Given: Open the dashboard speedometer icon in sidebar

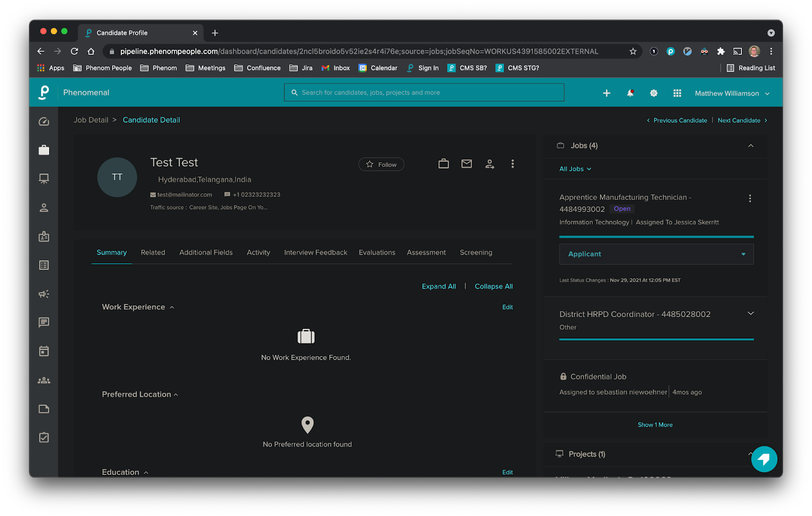Looking at the screenshot, I should [44, 121].
